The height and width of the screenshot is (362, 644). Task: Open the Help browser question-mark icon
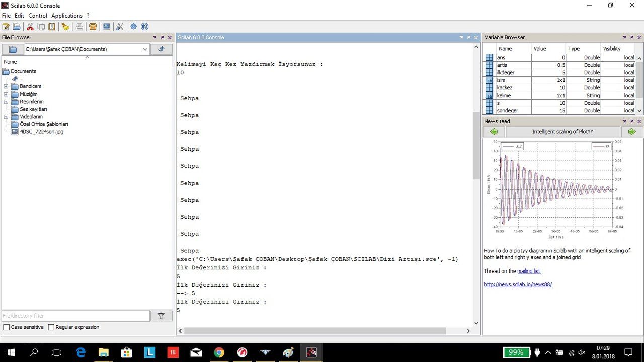[x=145, y=27]
